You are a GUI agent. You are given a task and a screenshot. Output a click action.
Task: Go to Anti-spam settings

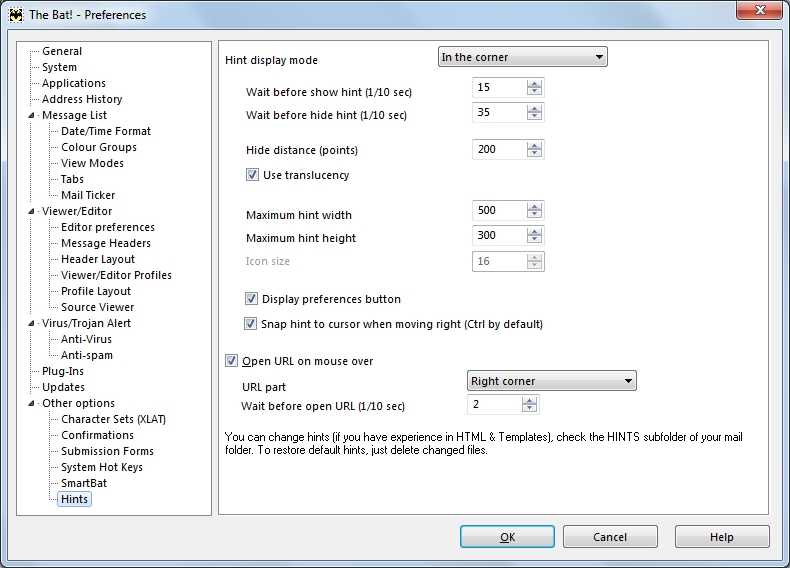[x=86, y=355]
